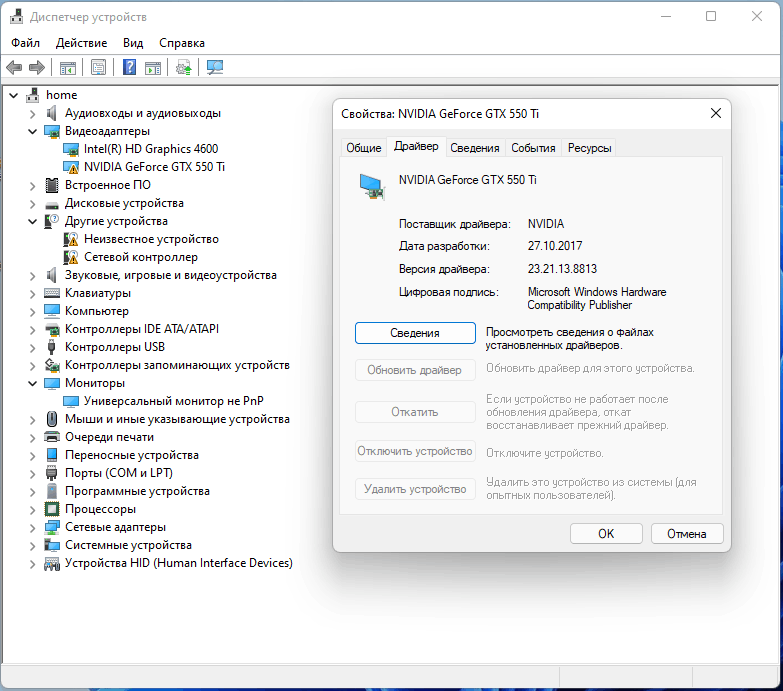Click driver date 27.10.2017 text
The height and width of the screenshot is (691, 783).
(x=555, y=246)
